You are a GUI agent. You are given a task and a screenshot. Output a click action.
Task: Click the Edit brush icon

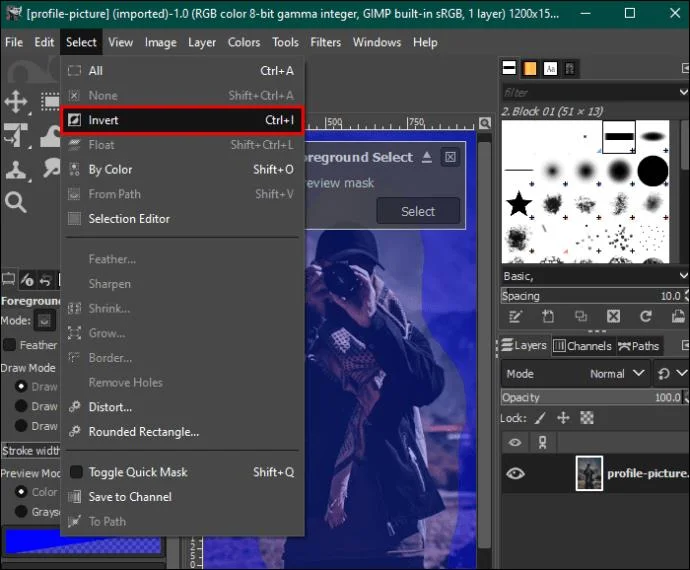tap(515, 316)
